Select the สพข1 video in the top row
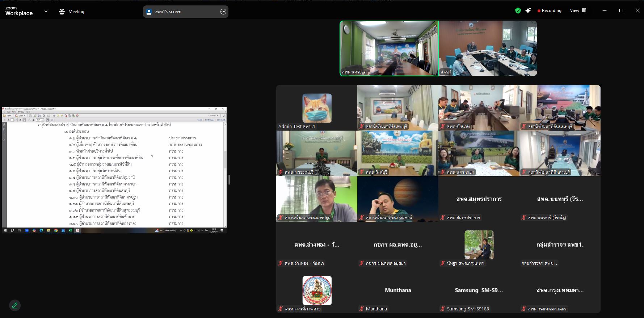644x318 pixels. coord(488,48)
